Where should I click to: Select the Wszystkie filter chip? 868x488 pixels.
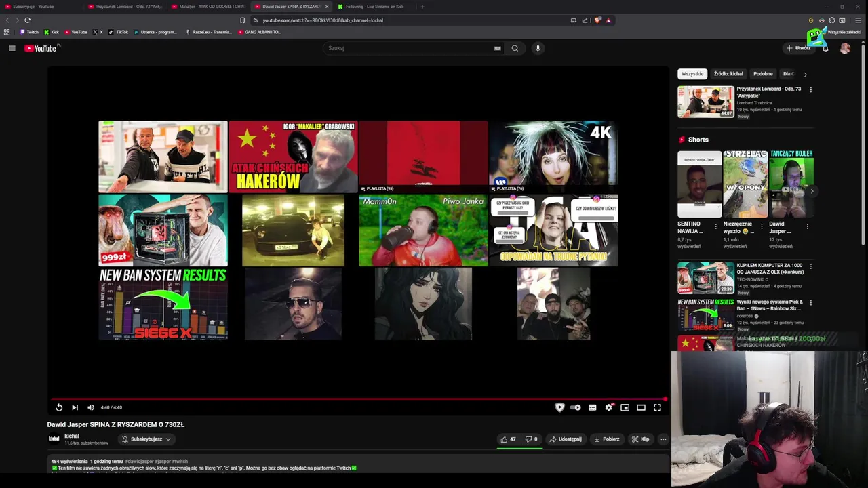[x=692, y=74]
